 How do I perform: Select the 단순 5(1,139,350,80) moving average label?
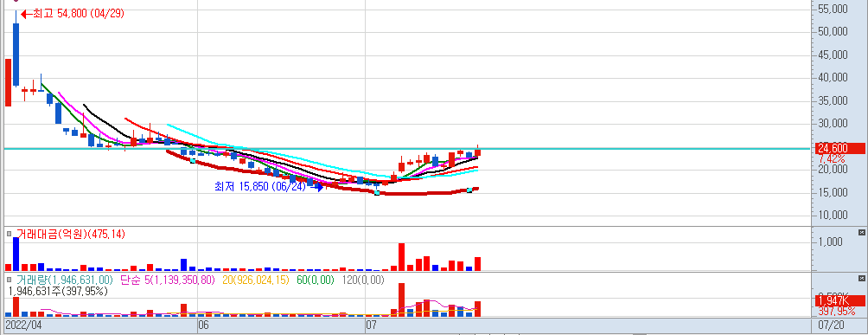167,280
